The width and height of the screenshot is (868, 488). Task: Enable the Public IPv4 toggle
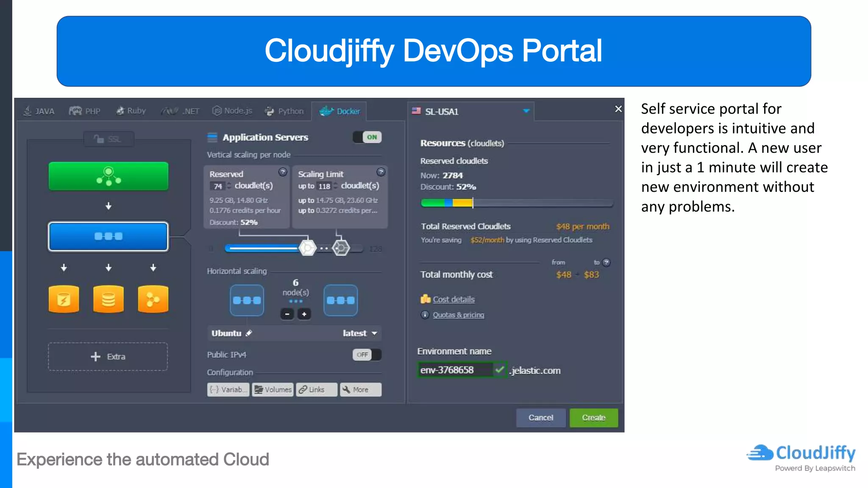point(367,355)
